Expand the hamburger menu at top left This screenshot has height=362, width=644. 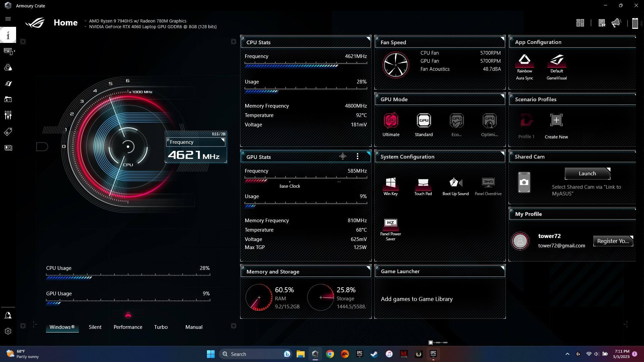[8, 19]
